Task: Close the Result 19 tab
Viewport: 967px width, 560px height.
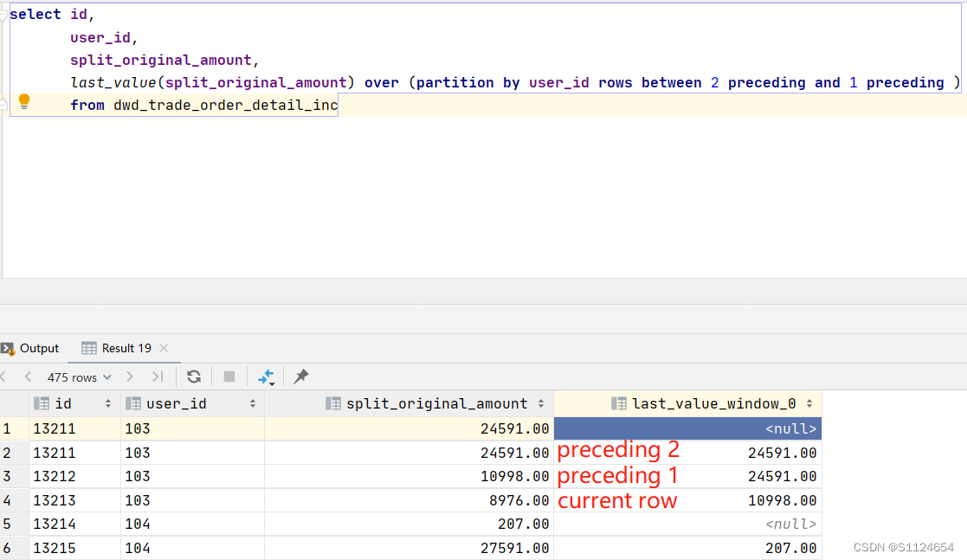Action: pos(164,349)
